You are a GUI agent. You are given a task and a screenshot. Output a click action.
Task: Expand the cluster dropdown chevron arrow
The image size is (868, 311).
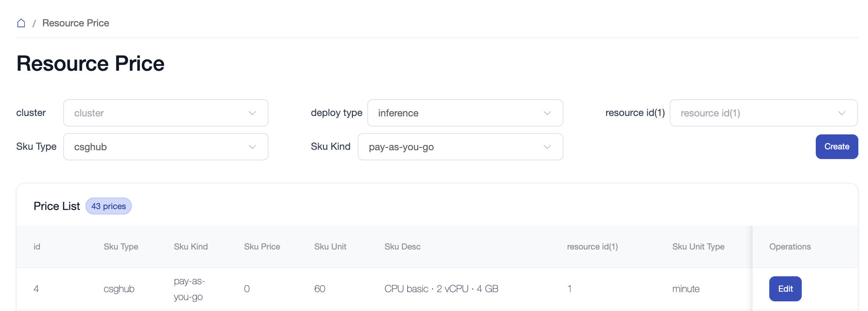[x=252, y=113]
